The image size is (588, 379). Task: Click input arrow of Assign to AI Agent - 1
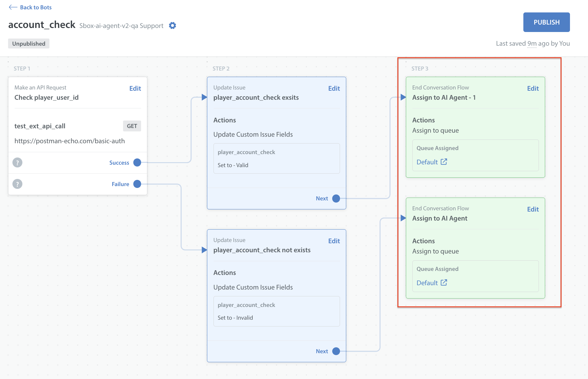tap(403, 97)
